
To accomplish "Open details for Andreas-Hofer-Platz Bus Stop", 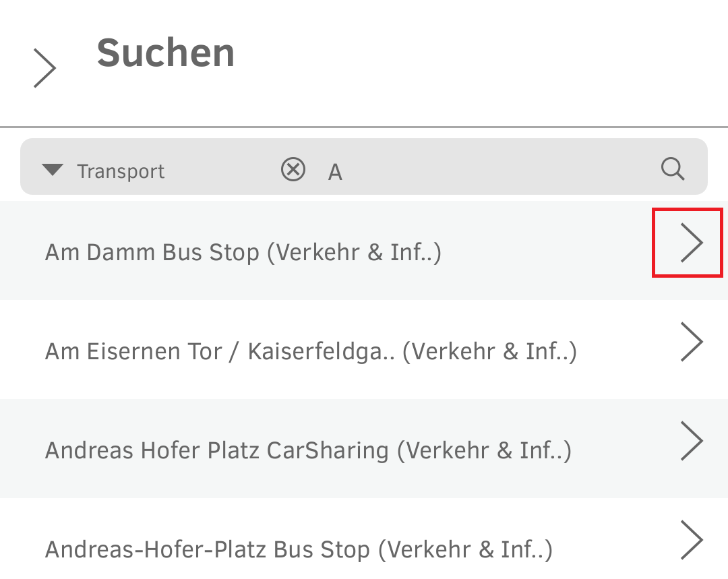I will pos(692,539).
